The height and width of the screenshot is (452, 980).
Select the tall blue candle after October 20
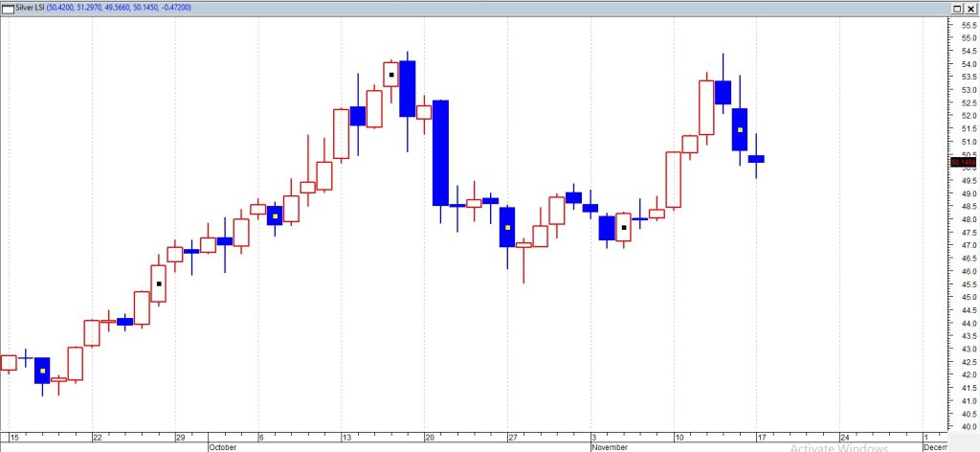(440, 152)
